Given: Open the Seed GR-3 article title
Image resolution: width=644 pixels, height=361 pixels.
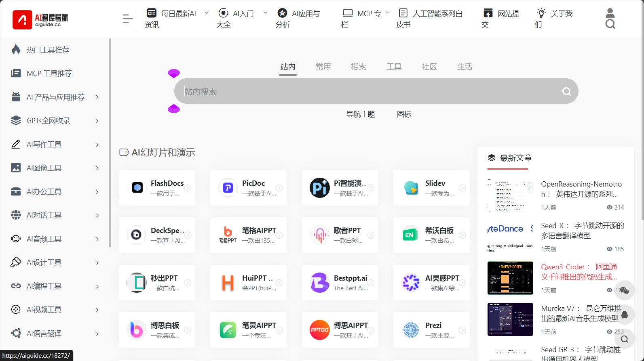Looking at the screenshot, I should tap(581, 353).
